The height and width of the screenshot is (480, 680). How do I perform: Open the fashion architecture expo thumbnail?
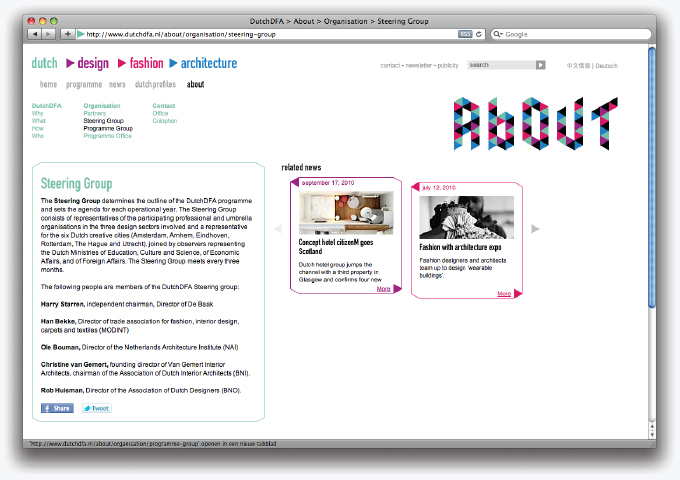[x=467, y=217]
